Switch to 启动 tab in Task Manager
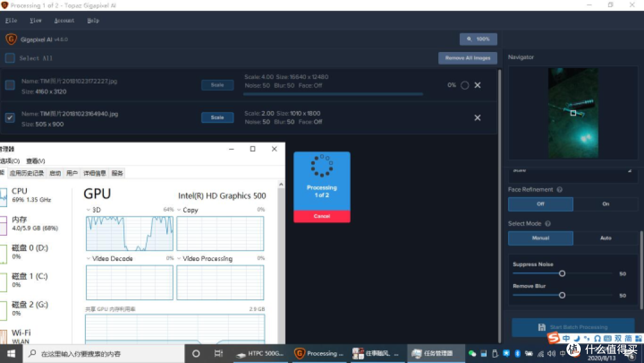 (55, 173)
